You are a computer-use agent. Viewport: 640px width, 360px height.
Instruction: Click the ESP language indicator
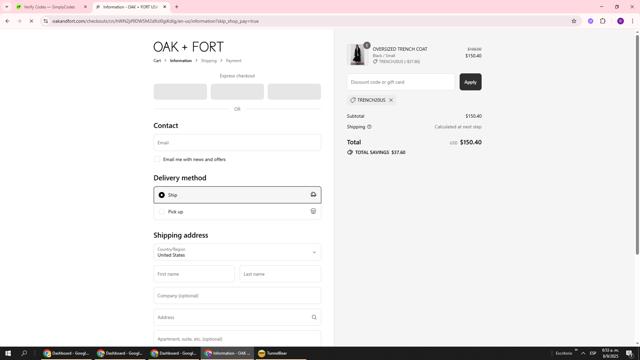[x=593, y=353]
